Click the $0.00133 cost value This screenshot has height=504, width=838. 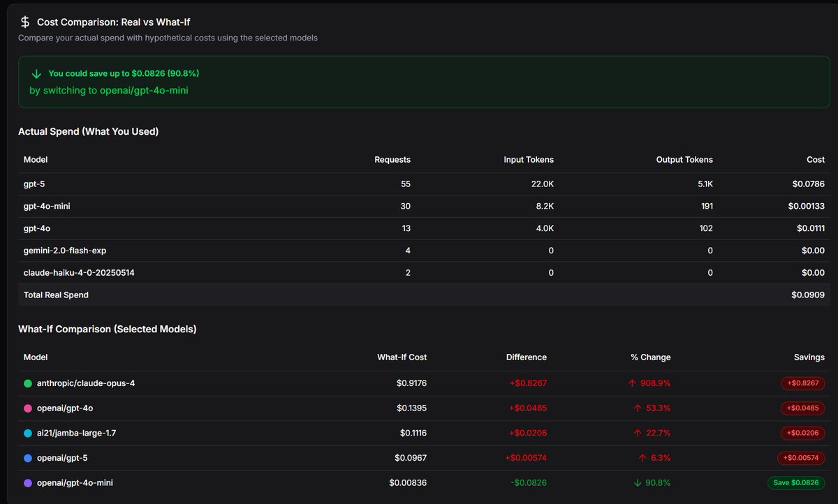tap(807, 207)
